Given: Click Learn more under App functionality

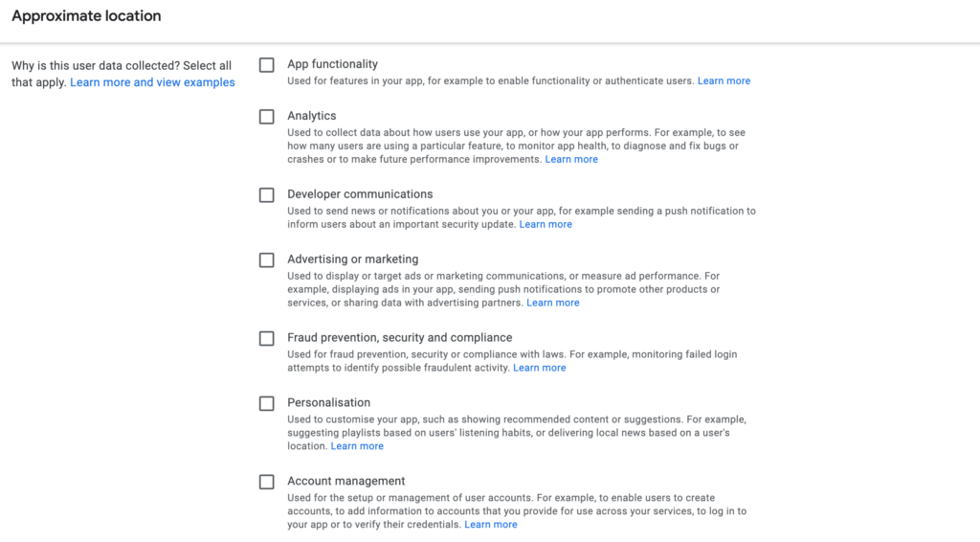Looking at the screenshot, I should (724, 81).
